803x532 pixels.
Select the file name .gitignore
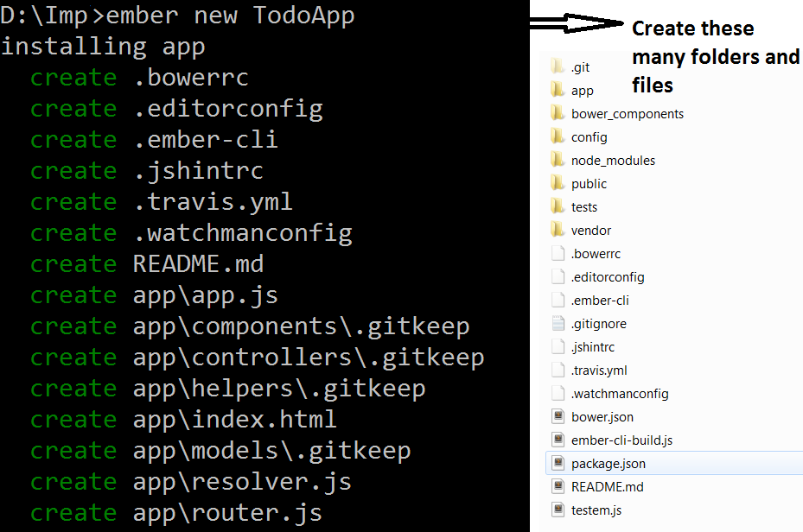pyautogui.click(x=599, y=324)
